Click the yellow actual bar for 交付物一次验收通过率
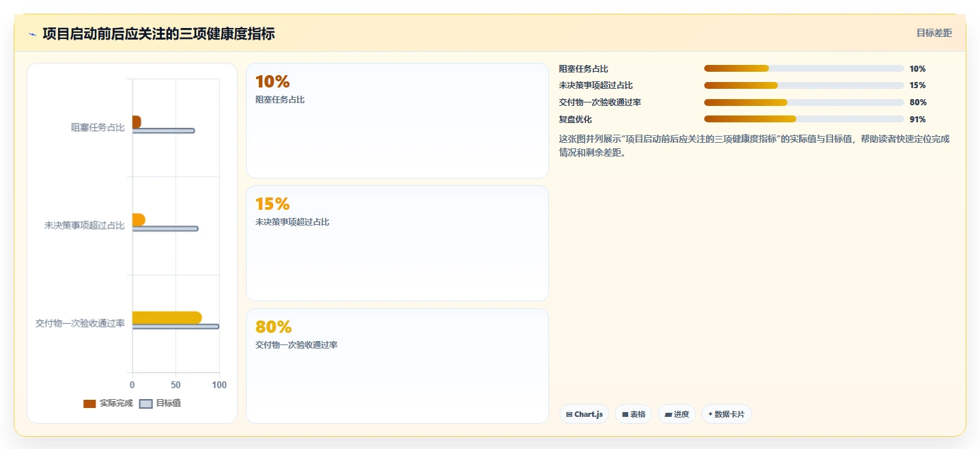The image size is (980, 449). (167, 317)
